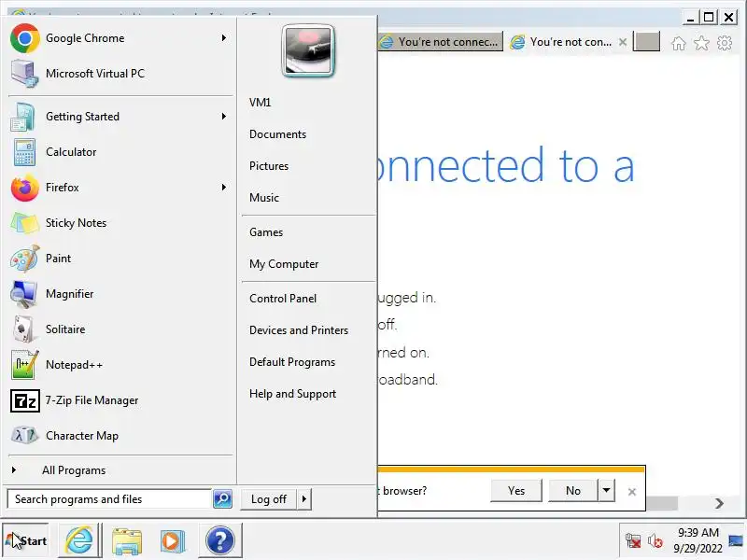Open Internet Explorer from the taskbar

pyautogui.click(x=79, y=540)
